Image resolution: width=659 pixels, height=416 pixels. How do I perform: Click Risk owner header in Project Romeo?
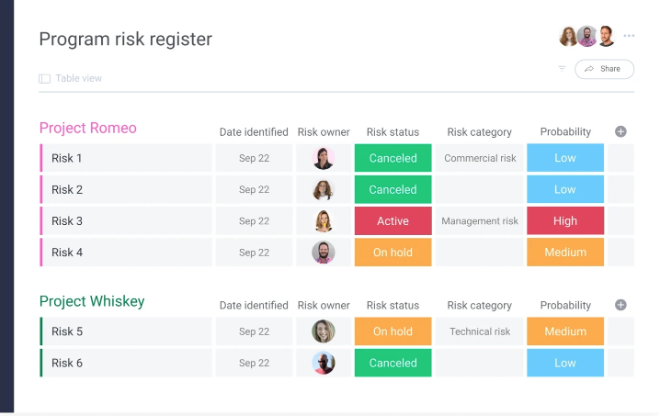click(x=323, y=132)
